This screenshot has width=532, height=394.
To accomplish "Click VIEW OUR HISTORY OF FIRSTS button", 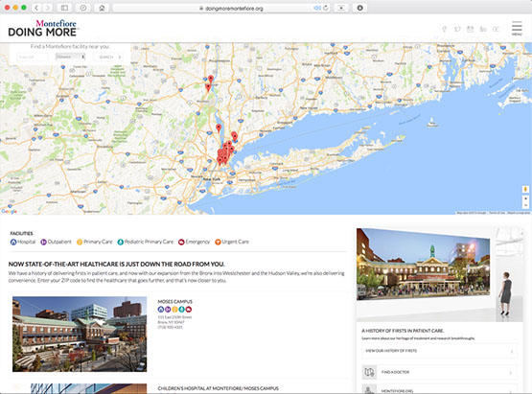I will [439, 351].
